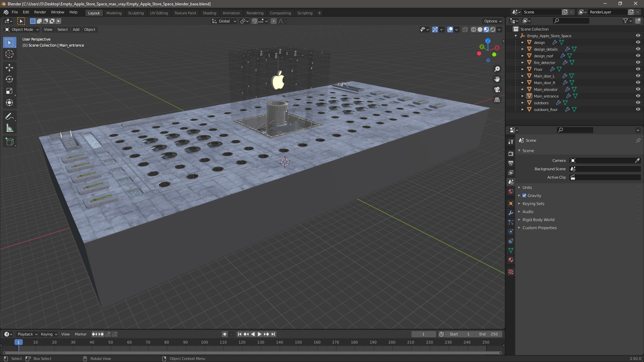Open the Output properties tab

511,163
